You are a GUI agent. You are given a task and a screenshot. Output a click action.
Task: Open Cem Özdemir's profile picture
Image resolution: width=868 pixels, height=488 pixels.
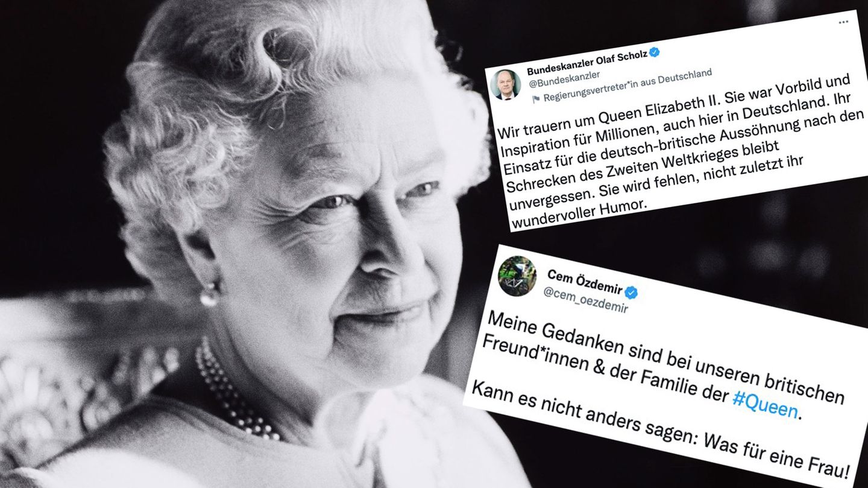click(x=517, y=276)
